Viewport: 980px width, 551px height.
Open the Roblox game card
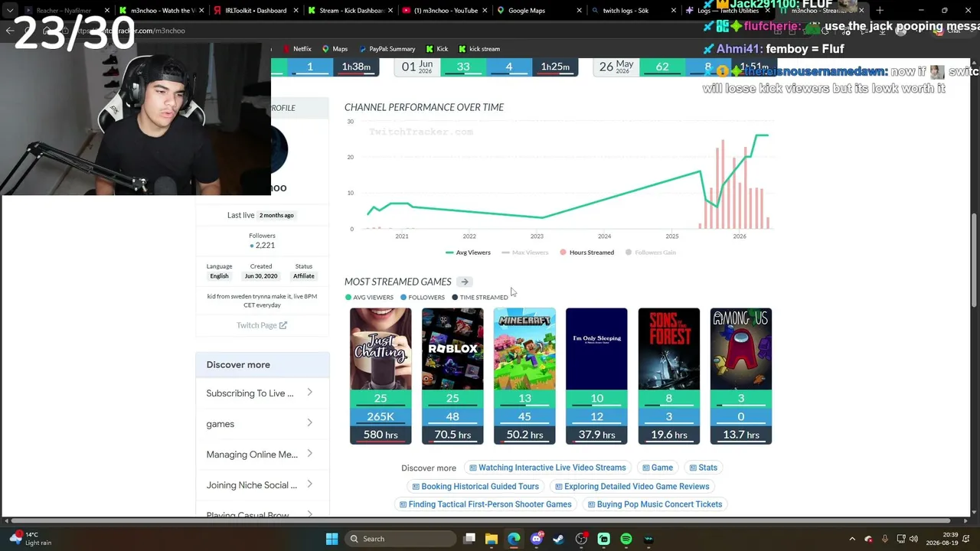[452, 376]
